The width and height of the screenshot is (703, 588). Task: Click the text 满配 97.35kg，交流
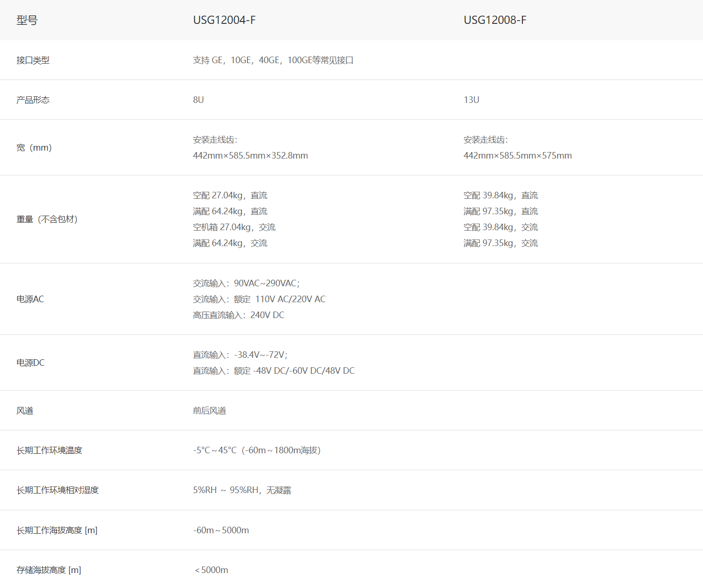point(501,243)
